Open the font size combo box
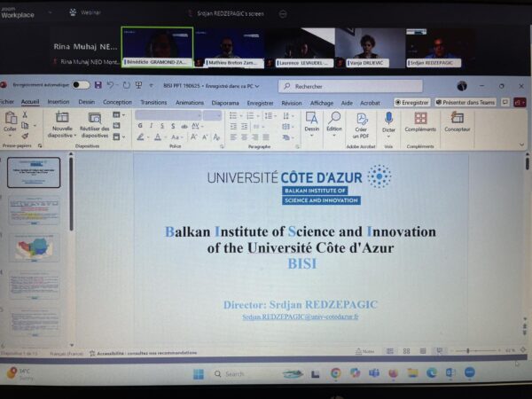The width and height of the screenshot is (532, 399). pos(213,115)
